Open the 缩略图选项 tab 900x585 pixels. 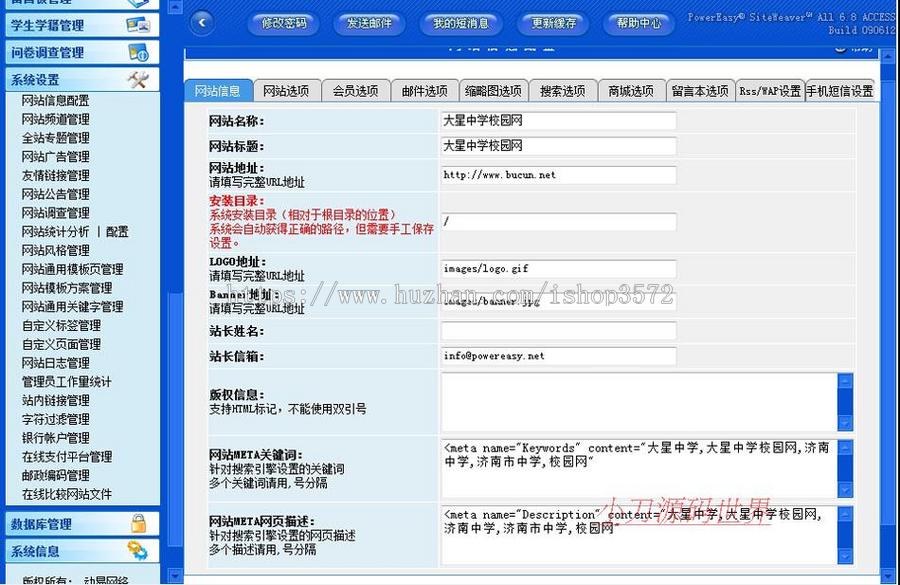494,91
